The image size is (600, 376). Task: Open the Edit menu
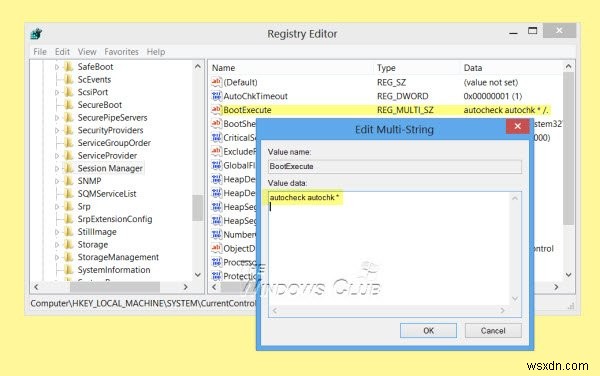pos(62,52)
